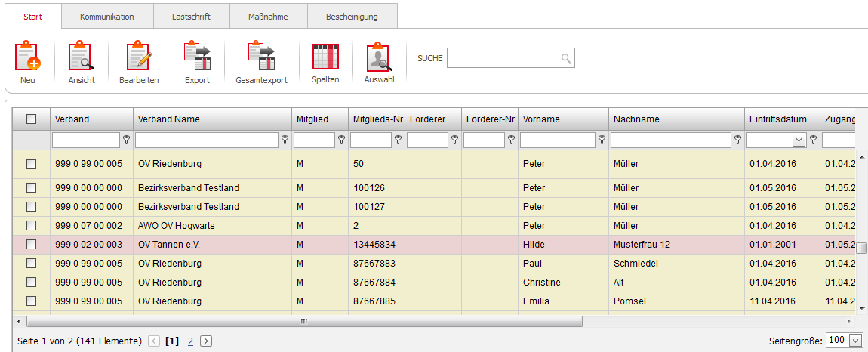Select the '87667885' member number cell

pos(377,301)
